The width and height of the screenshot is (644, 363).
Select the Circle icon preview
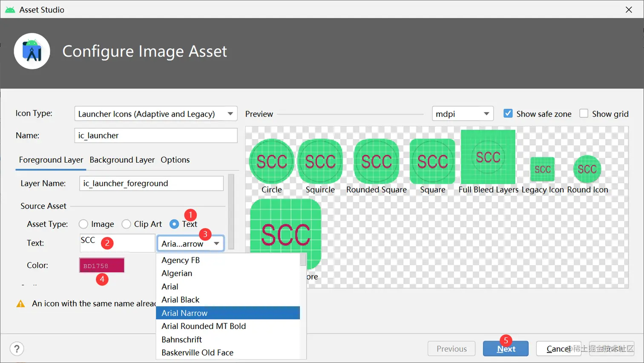pyautogui.click(x=271, y=162)
